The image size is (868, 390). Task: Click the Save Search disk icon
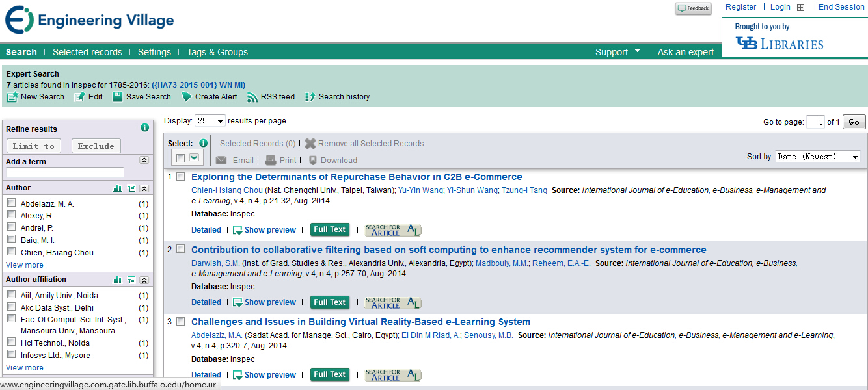pos(117,97)
